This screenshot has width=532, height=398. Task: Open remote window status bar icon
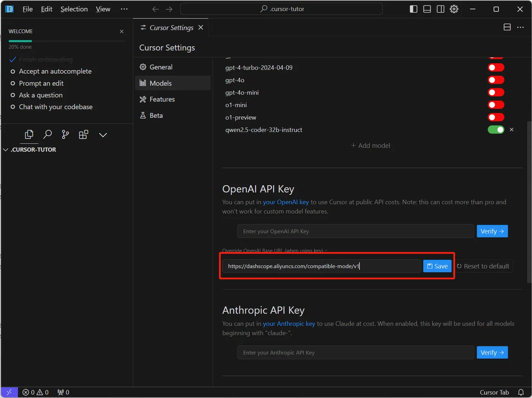9,392
